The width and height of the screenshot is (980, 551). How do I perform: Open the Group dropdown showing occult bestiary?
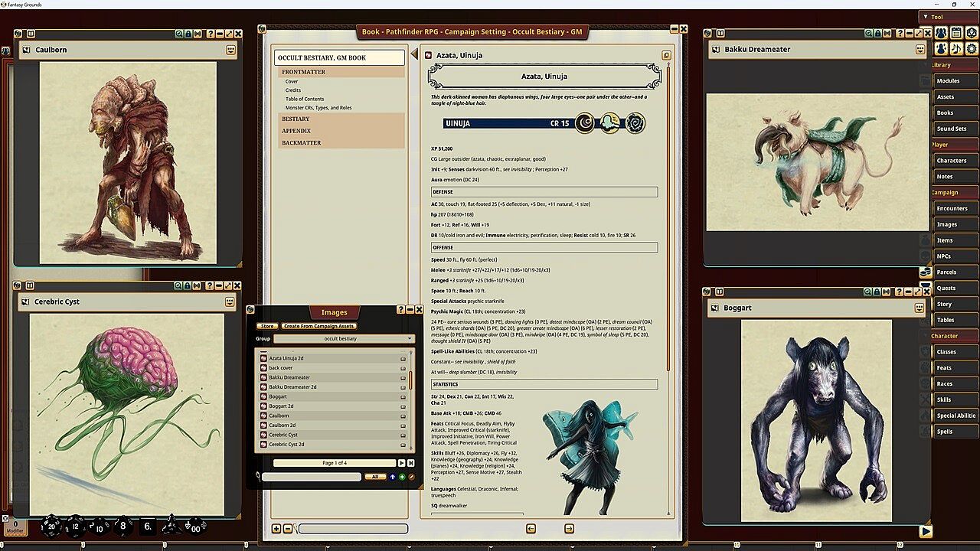pos(344,338)
